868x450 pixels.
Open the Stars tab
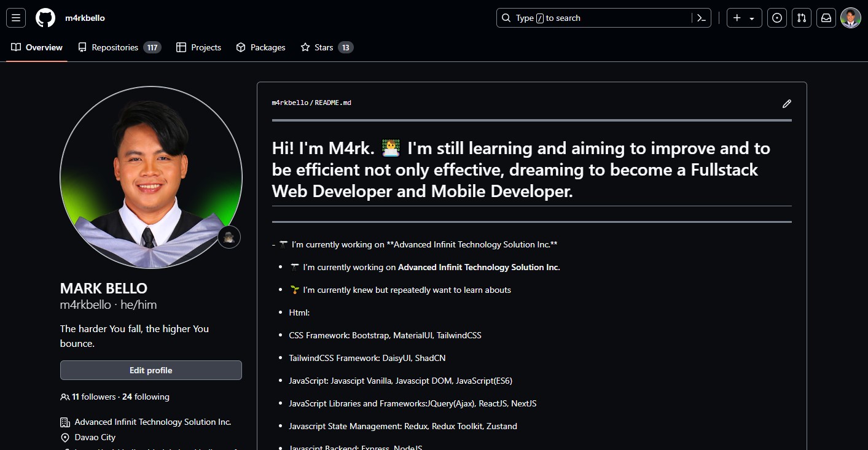click(x=327, y=47)
